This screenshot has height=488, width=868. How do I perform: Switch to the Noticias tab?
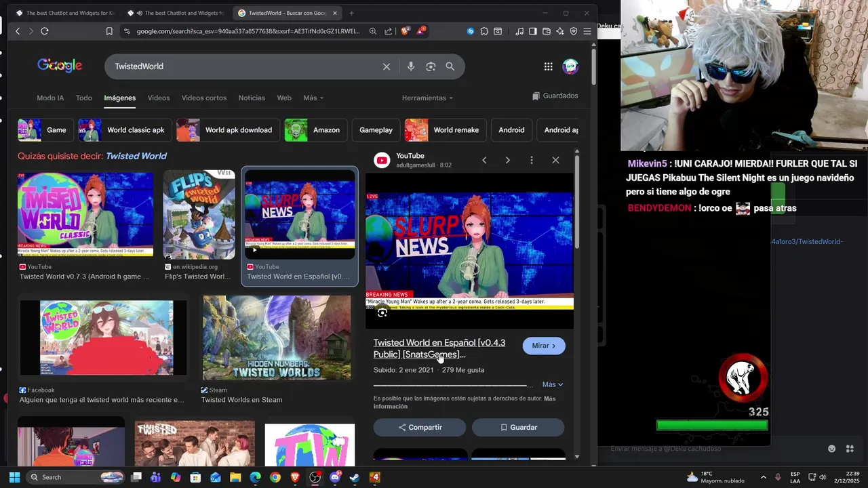click(252, 98)
